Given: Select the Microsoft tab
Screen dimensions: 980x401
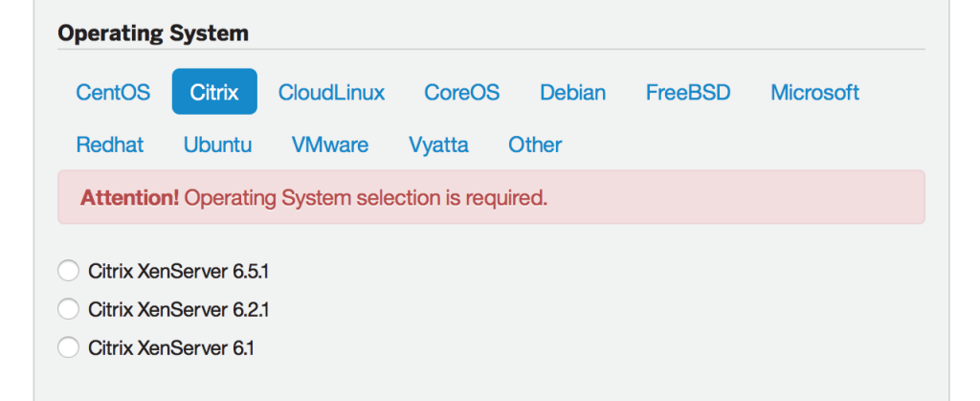Looking at the screenshot, I should pyautogui.click(x=814, y=93).
